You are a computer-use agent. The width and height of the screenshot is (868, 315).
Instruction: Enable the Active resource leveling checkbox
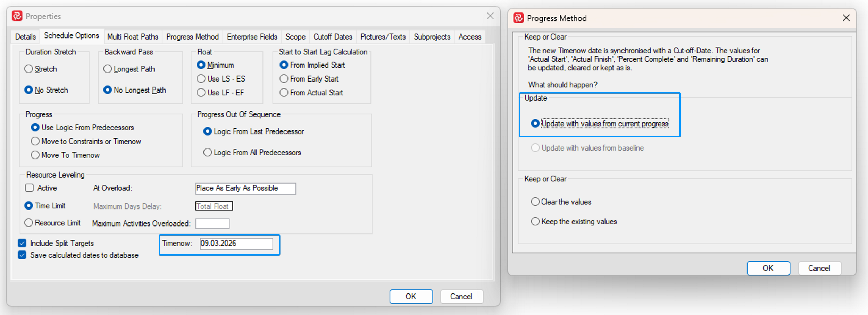click(x=30, y=188)
